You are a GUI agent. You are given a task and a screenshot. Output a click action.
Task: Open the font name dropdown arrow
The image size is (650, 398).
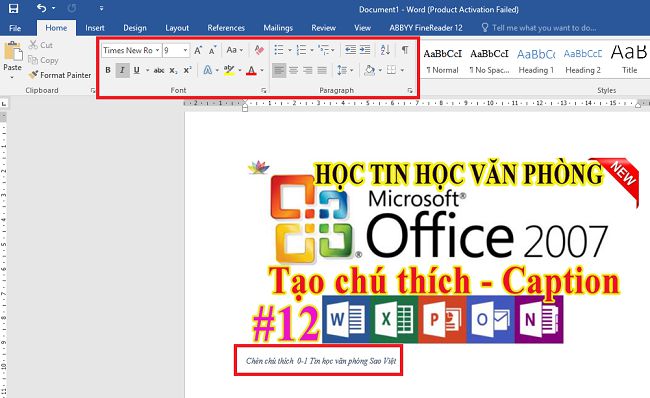157,50
